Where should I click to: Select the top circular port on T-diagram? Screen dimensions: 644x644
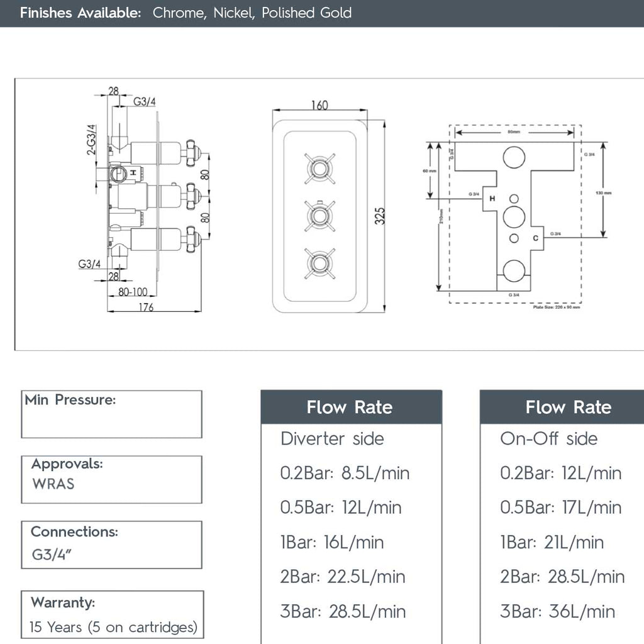pos(514,157)
